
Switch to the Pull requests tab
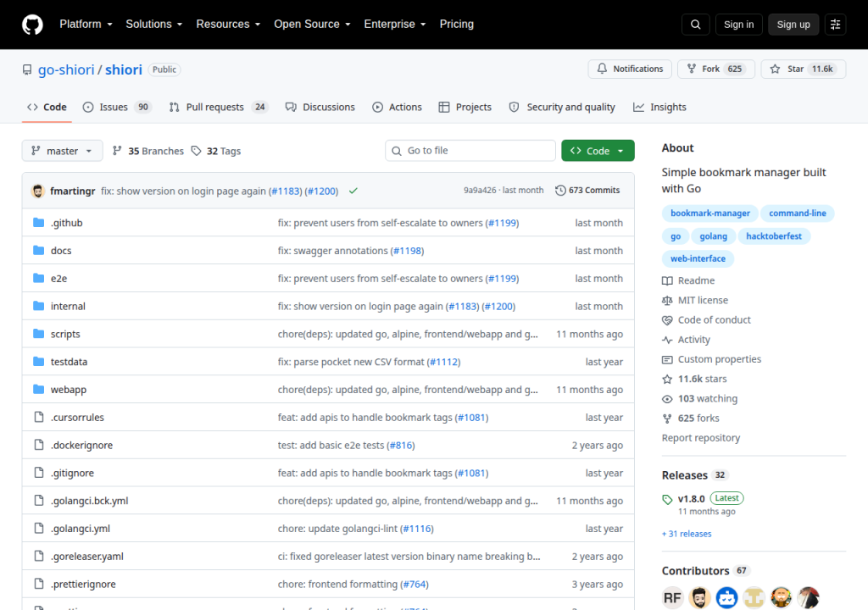click(218, 107)
